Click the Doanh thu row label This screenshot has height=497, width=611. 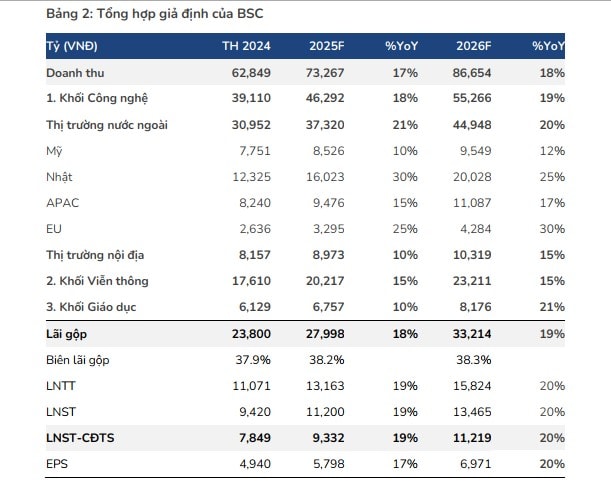pos(75,73)
